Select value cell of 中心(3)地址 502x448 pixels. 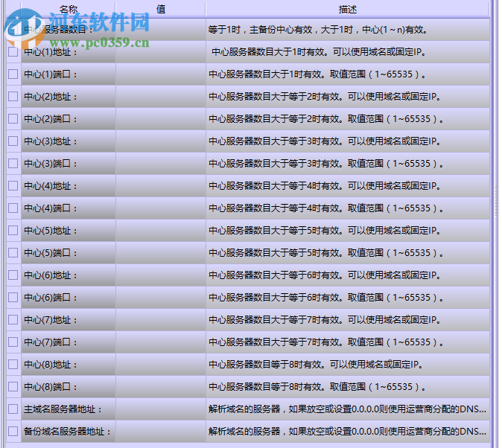coord(161,141)
